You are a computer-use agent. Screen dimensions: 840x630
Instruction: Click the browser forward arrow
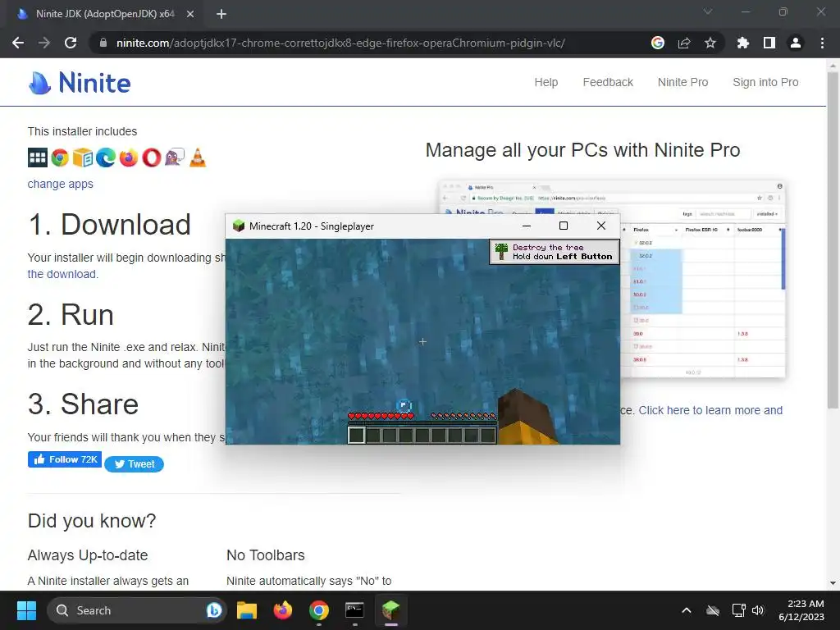pos(44,43)
